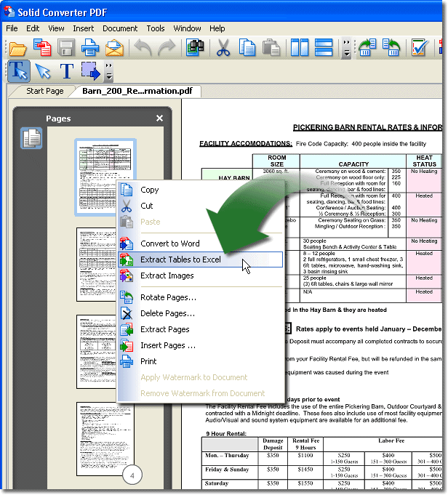Click the Print toolbar icon

(90, 48)
